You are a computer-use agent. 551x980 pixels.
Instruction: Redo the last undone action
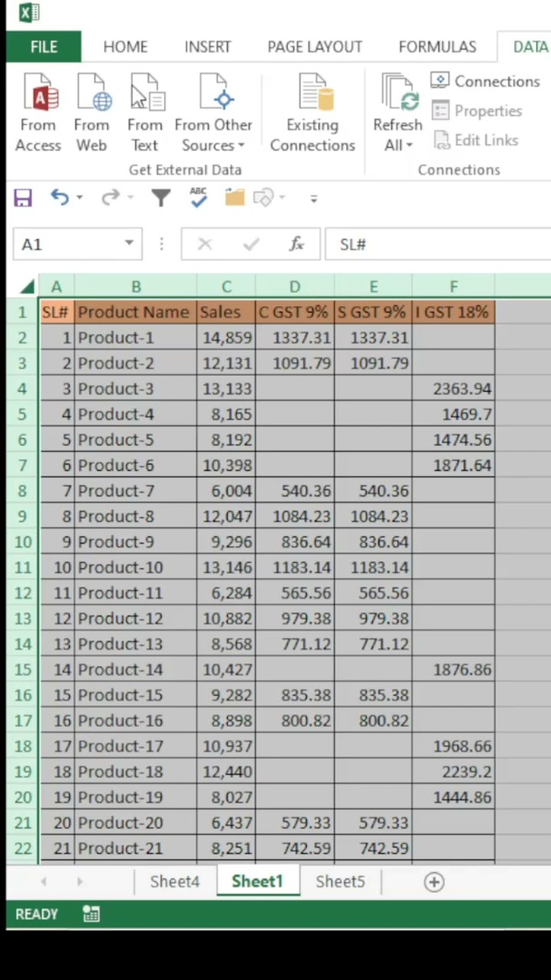pyautogui.click(x=110, y=198)
